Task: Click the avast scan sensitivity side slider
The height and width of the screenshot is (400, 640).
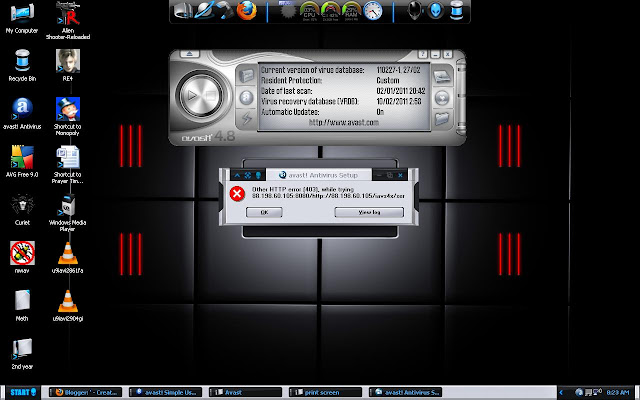Action: pyautogui.click(x=461, y=98)
